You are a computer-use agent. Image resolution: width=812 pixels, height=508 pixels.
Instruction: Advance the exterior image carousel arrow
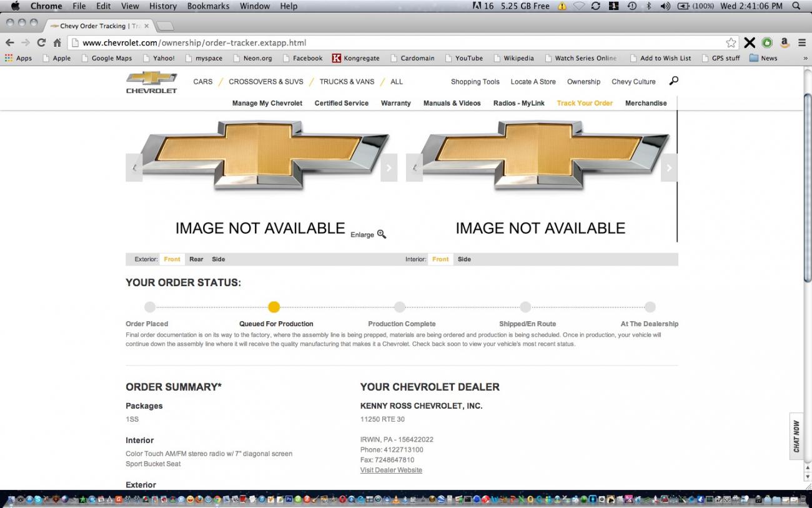point(389,167)
